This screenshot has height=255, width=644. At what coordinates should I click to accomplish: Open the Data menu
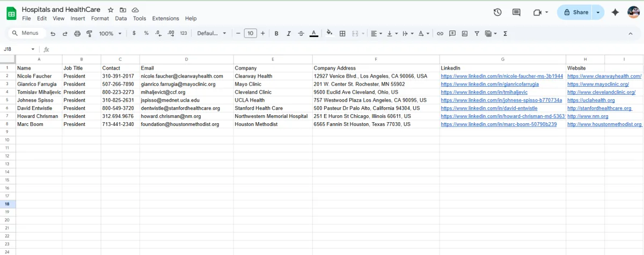tap(121, 18)
